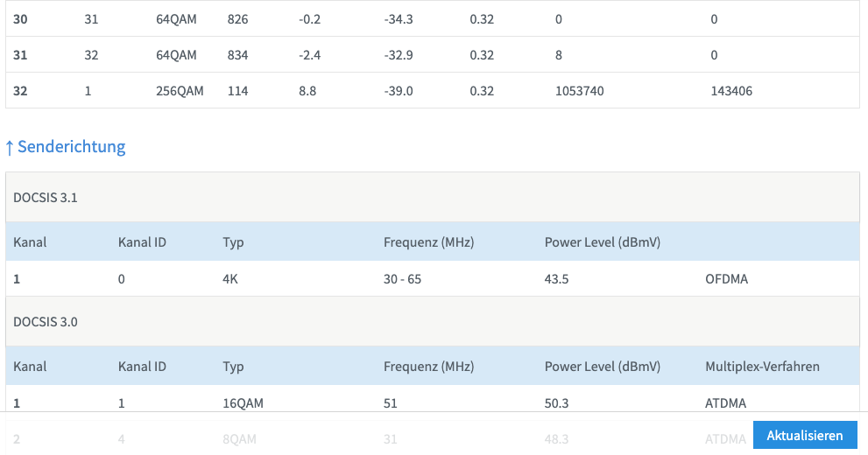Select the DOCSIS 3.1 section header
Viewport: 868px width, 455px height.
tap(433, 198)
